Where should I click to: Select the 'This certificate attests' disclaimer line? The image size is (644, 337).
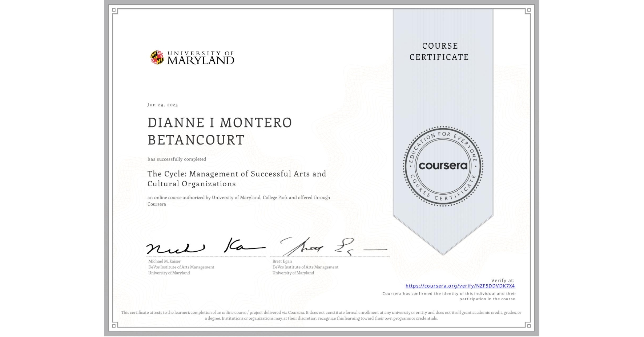pos(321,312)
